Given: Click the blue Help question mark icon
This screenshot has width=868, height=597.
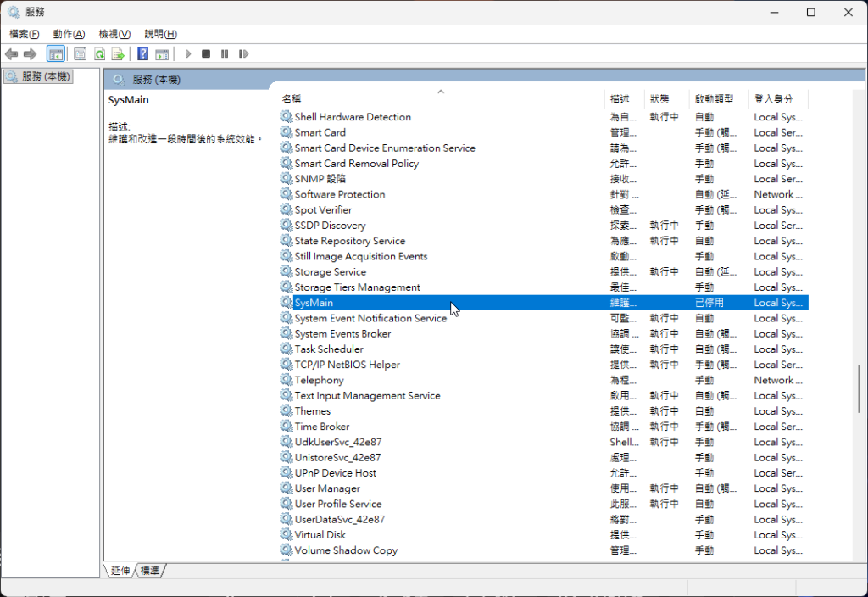Looking at the screenshot, I should 142,54.
